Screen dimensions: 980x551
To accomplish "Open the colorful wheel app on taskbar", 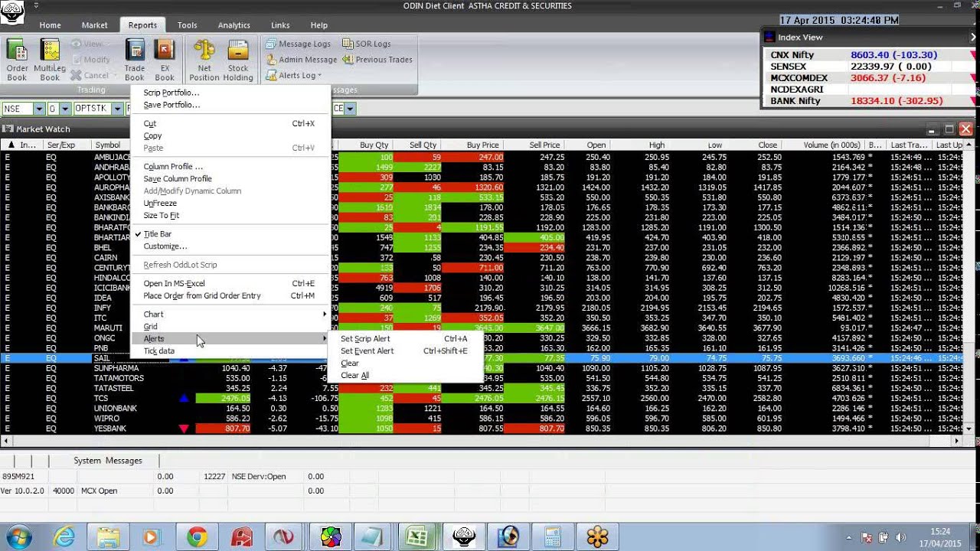I will pos(331,536).
